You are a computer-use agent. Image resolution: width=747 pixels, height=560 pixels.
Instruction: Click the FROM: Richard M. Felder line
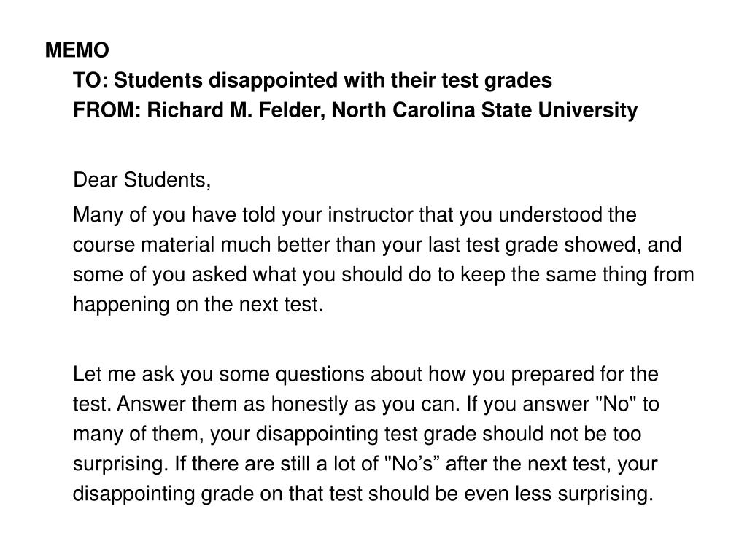click(355, 110)
